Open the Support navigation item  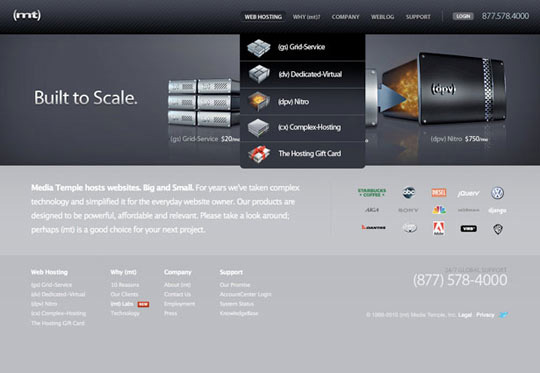418,17
